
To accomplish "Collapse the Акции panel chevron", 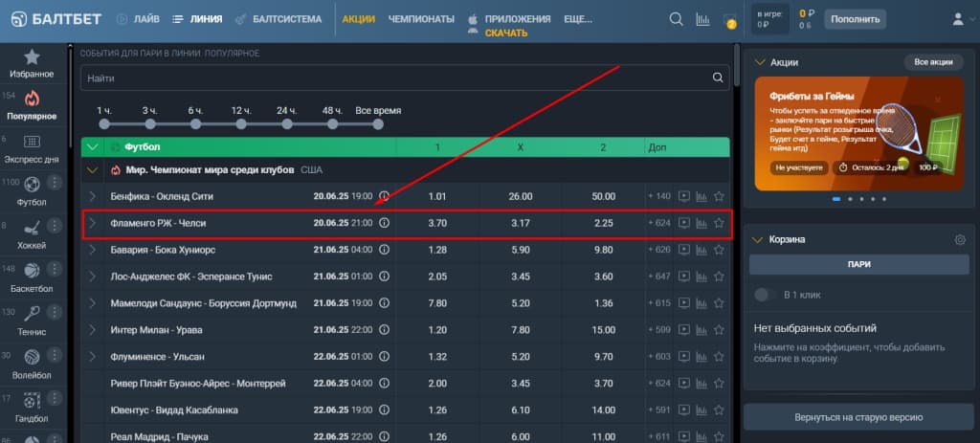I will pos(760,62).
